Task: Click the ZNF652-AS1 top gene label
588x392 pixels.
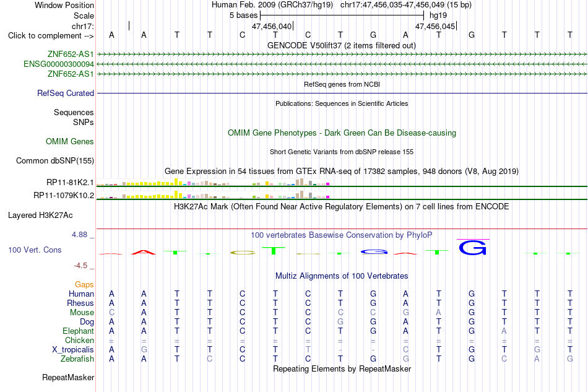Action: pos(71,54)
